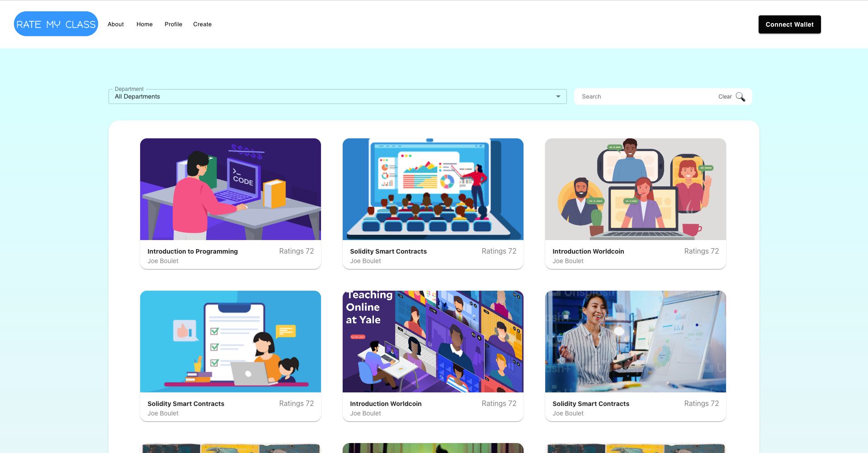Viewport: 868px width, 453px height.
Task: Select the Create menu item
Action: [x=203, y=24]
